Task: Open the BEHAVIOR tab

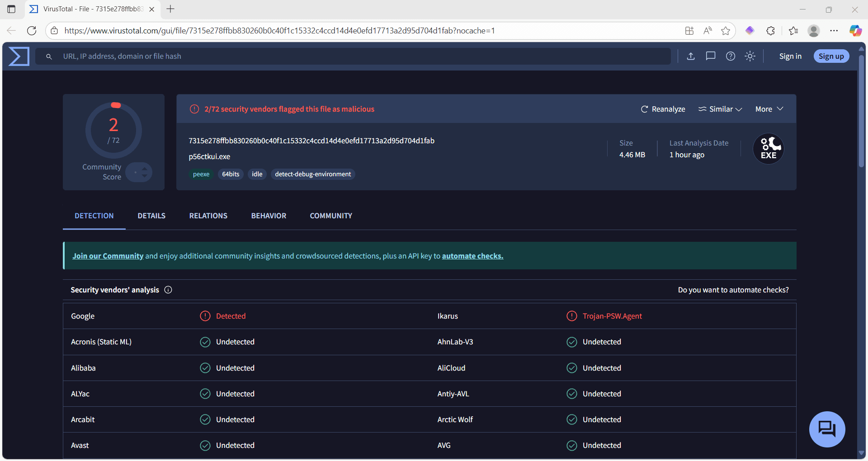Action: (269, 216)
